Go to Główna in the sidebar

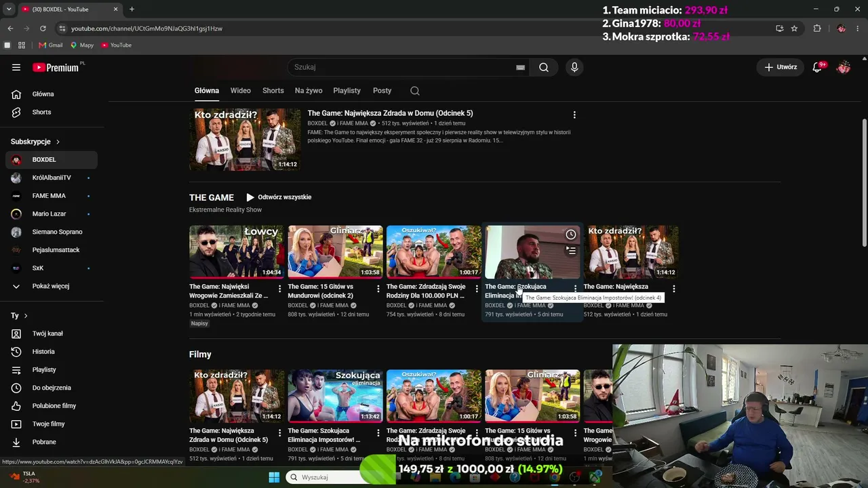pos(52,94)
